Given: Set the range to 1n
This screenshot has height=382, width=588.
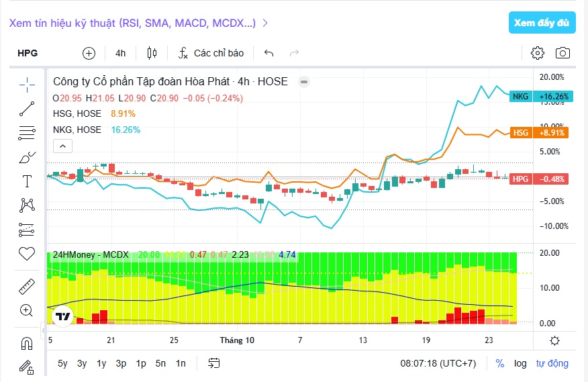Looking at the screenshot, I should 181,363.
